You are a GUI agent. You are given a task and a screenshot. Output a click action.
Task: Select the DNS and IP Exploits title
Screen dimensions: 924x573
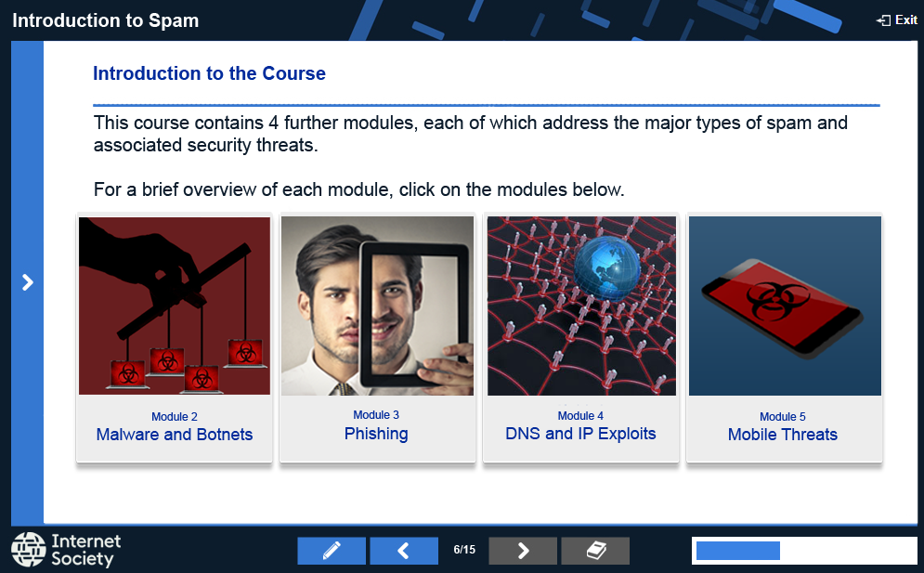[580, 434]
